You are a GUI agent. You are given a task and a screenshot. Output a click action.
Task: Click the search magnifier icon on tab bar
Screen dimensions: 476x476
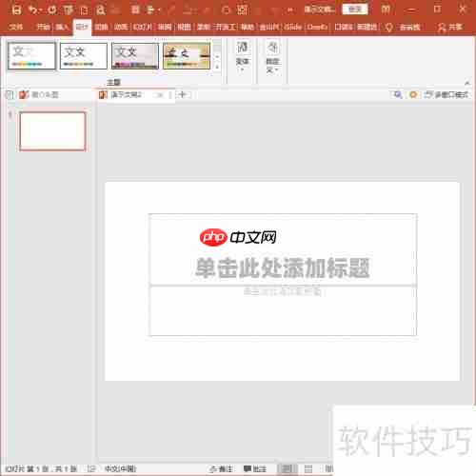[x=397, y=94]
